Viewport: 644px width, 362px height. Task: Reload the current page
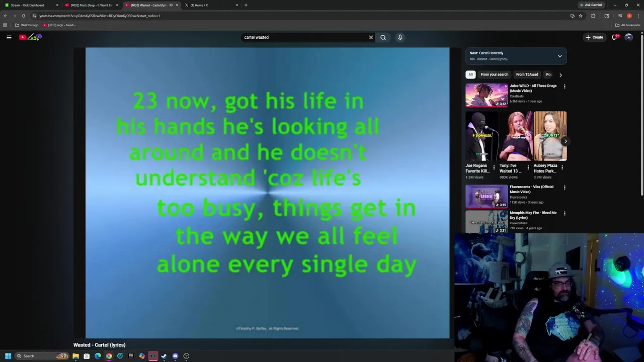(x=23, y=16)
